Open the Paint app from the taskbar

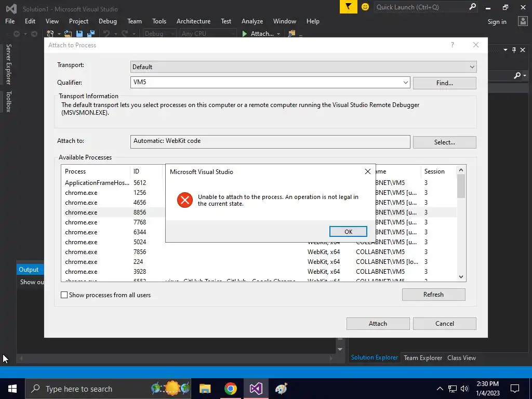(281, 389)
